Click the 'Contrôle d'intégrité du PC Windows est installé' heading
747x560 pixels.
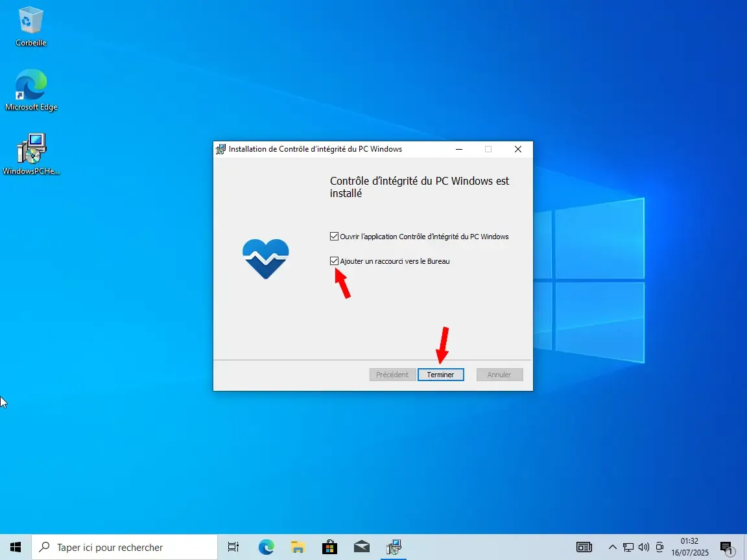(x=420, y=187)
